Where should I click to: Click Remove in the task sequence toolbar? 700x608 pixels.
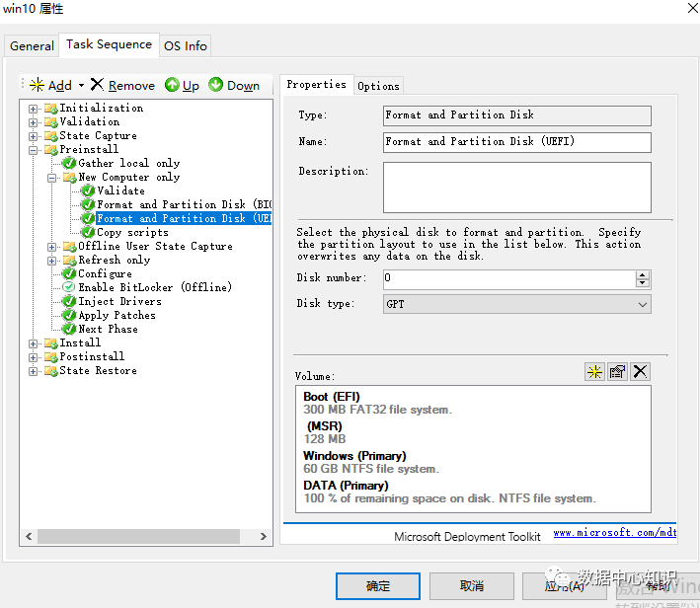[x=122, y=85]
